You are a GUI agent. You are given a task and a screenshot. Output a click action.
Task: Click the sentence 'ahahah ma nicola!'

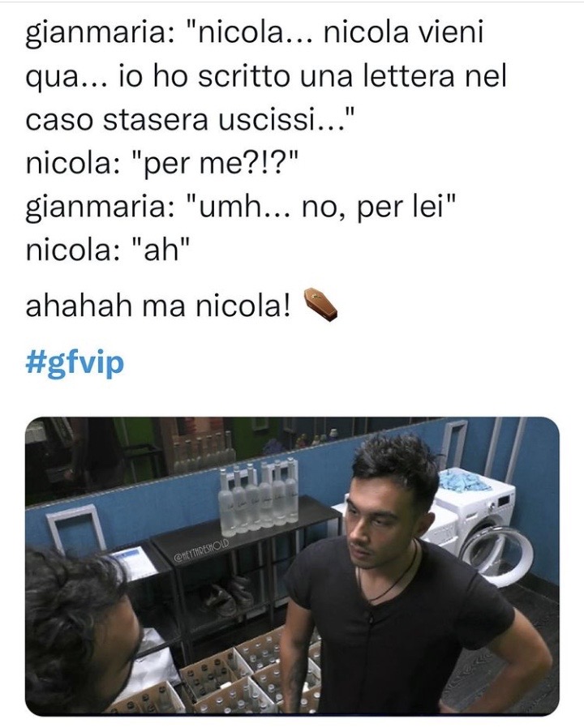tap(159, 307)
